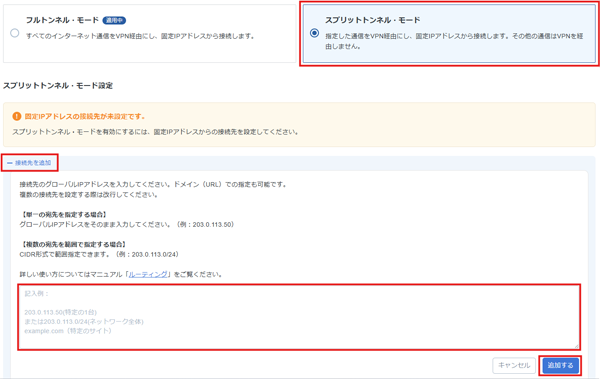Click the 【単一の宛先を指定する場合】 heading

pos(64,214)
